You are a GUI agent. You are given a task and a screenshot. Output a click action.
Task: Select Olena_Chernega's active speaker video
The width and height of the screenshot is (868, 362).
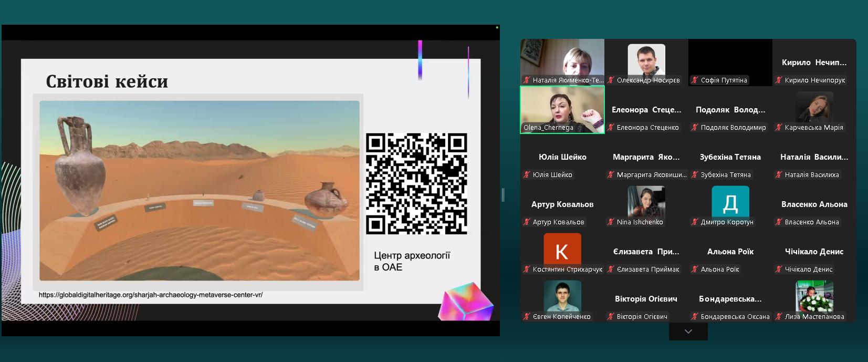pyautogui.click(x=562, y=110)
